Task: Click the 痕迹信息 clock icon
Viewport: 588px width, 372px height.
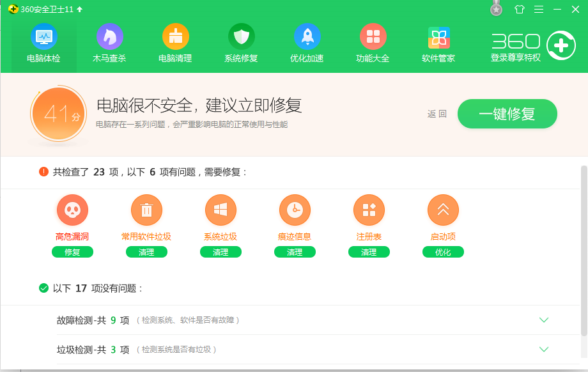Action: pyautogui.click(x=295, y=210)
